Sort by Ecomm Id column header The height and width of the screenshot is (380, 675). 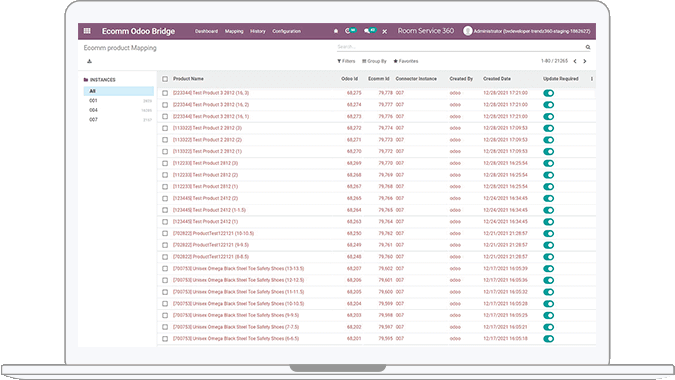point(378,79)
